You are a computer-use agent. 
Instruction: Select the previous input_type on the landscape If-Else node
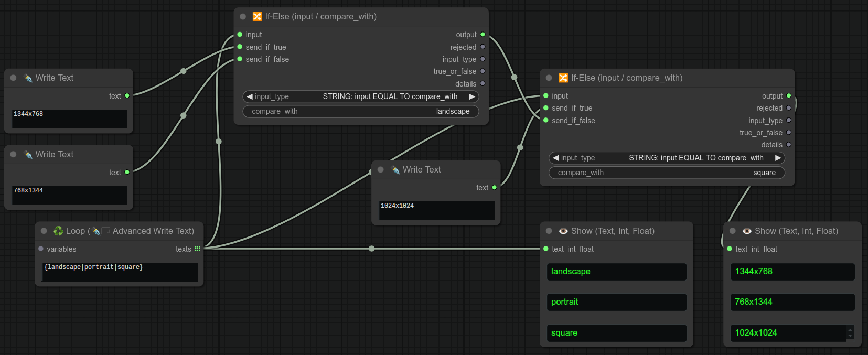click(x=250, y=96)
